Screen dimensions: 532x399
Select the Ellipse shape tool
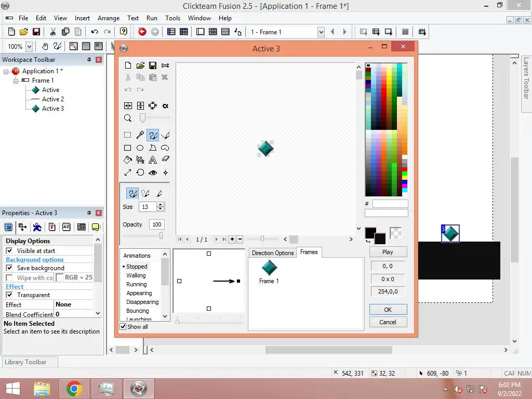pyautogui.click(x=140, y=148)
